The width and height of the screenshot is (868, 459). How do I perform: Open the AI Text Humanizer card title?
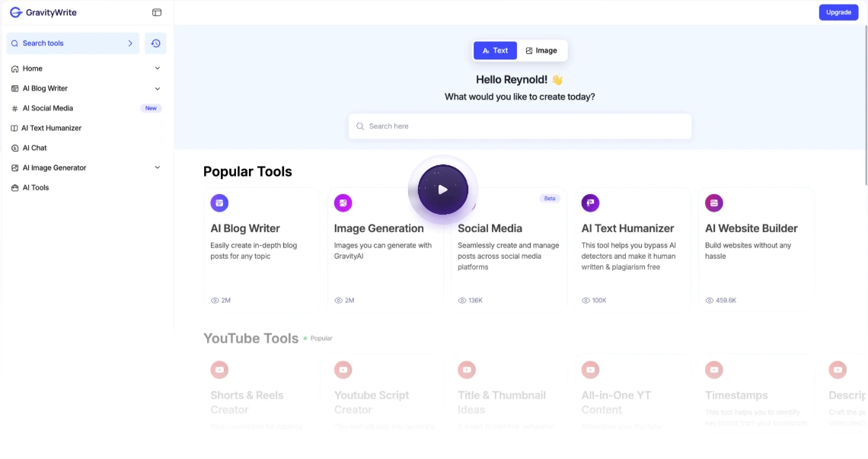click(x=627, y=228)
